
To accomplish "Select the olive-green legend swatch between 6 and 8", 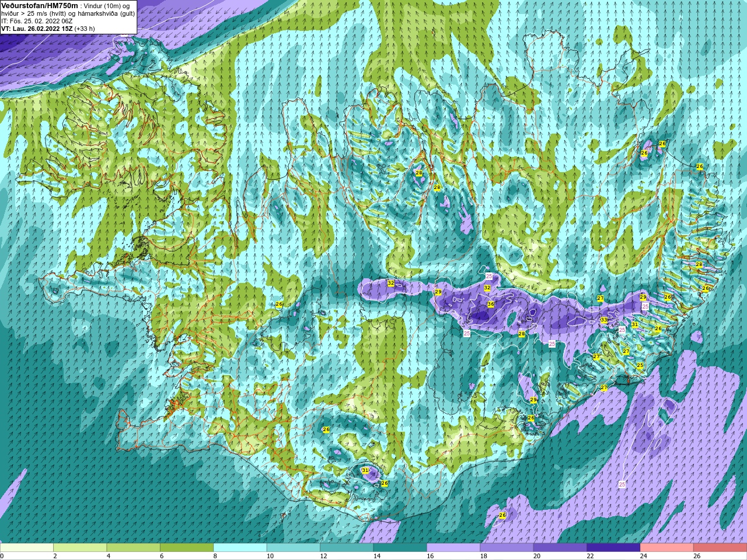I will (x=187, y=548).
